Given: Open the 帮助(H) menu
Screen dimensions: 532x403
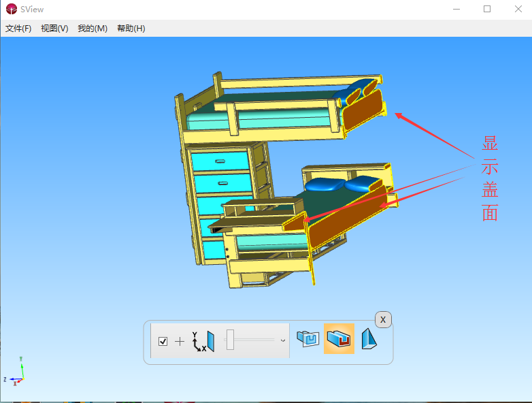Looking at the screenshot, I should pos(131,29).
